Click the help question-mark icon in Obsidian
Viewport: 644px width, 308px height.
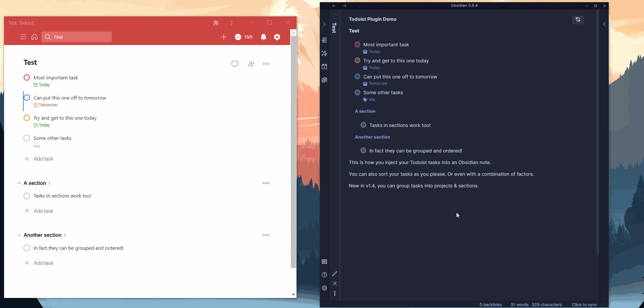click(x=324, y=275)
